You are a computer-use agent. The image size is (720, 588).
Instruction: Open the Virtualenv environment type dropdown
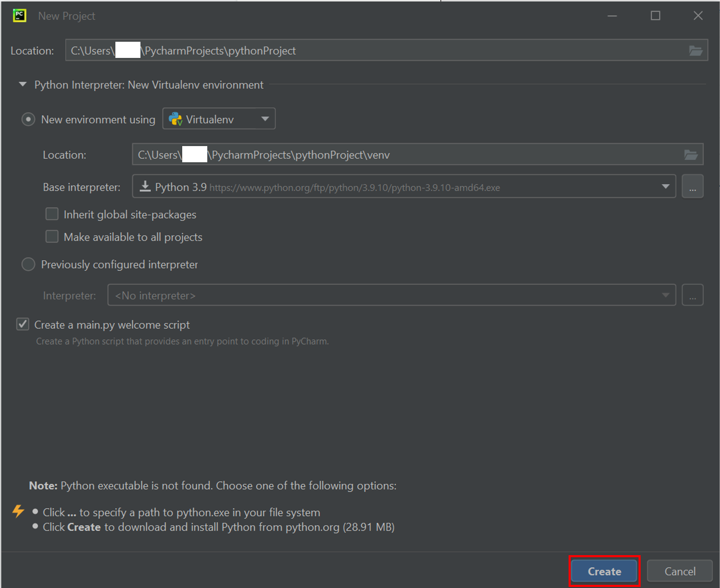coord(219,119)
